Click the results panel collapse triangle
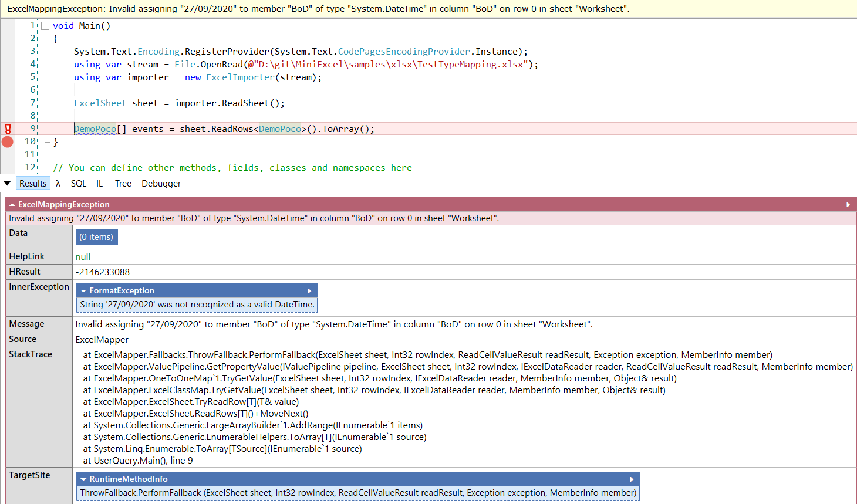857x504 pixels. pos(6,182)
